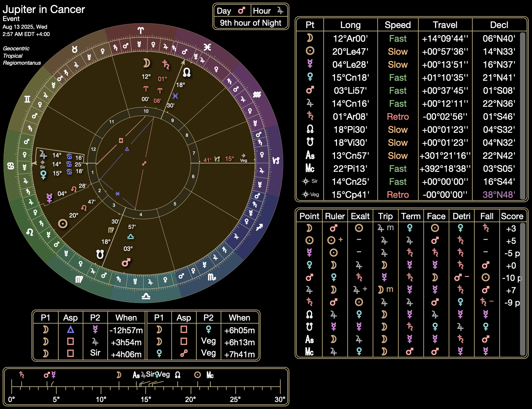Select the Score column header in the dignities table

(x=512, y=216)
